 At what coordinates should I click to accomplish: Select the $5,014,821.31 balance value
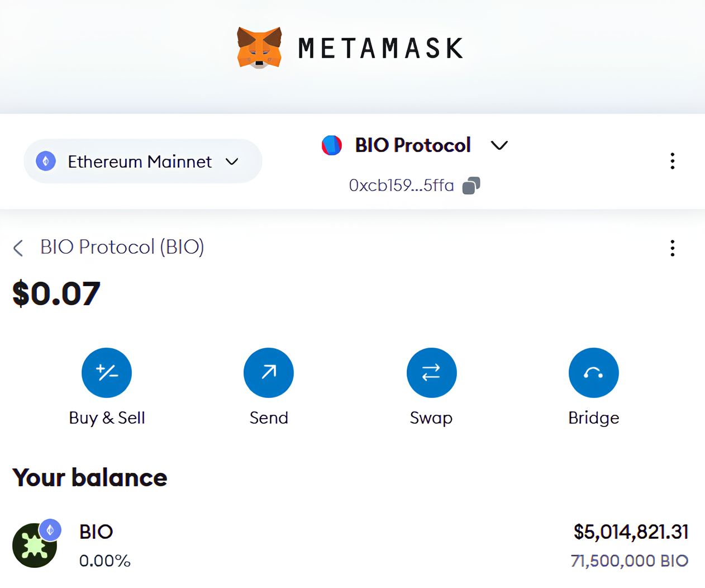(x=631, y=532)
